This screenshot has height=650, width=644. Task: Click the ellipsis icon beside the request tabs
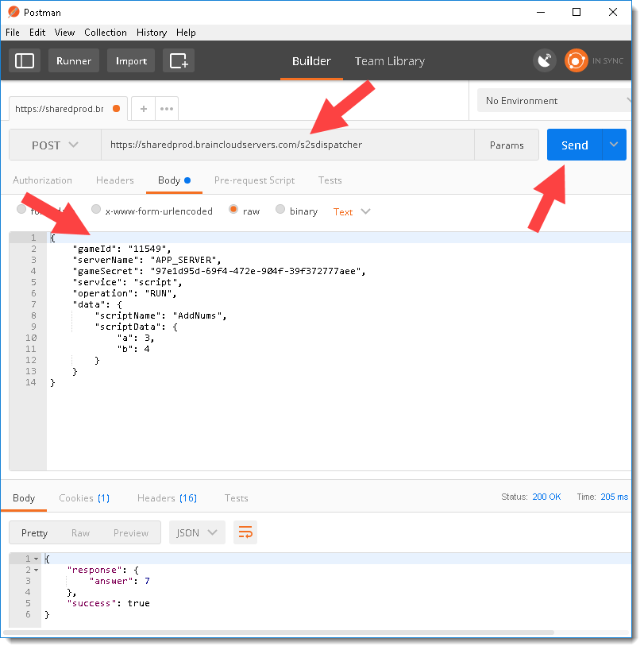pos(166,109)
